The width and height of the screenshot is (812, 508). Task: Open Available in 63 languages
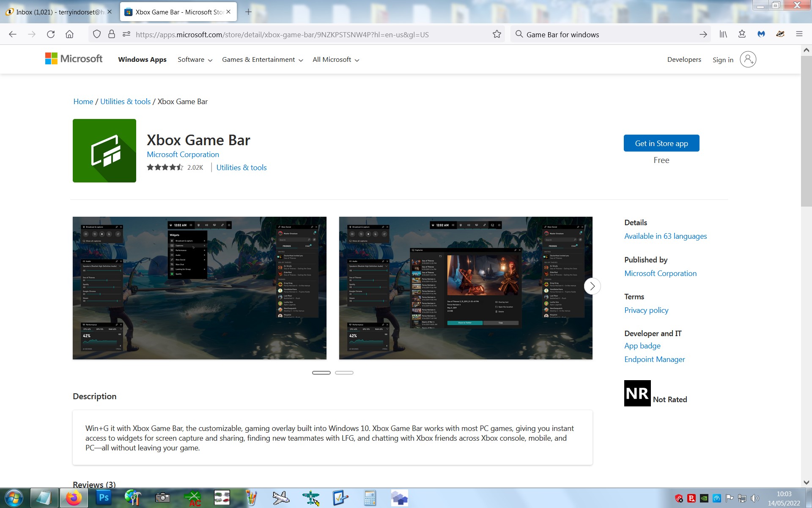pos(665,236)
